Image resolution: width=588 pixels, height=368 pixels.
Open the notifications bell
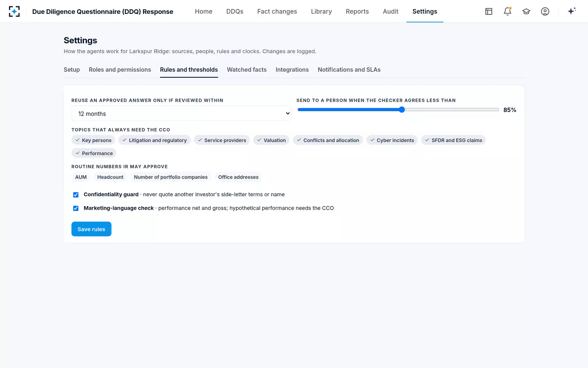[508, 11]
